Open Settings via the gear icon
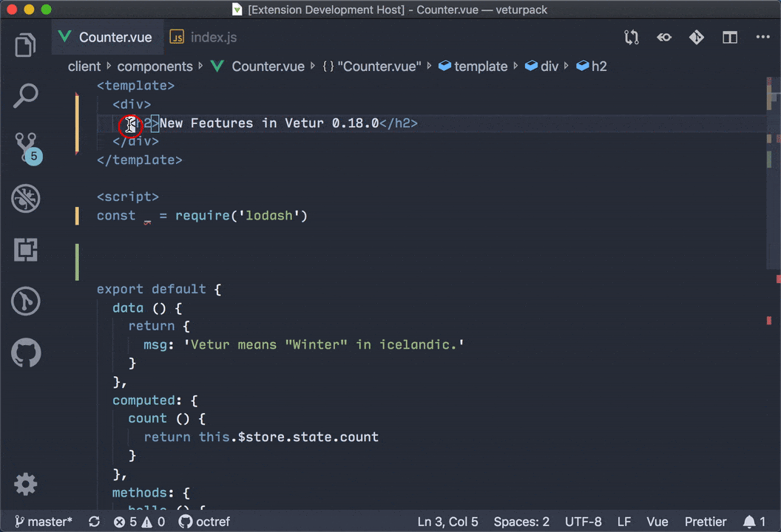Image resolution: width=781 pixels, height=532 pixels. click(25, 484)
